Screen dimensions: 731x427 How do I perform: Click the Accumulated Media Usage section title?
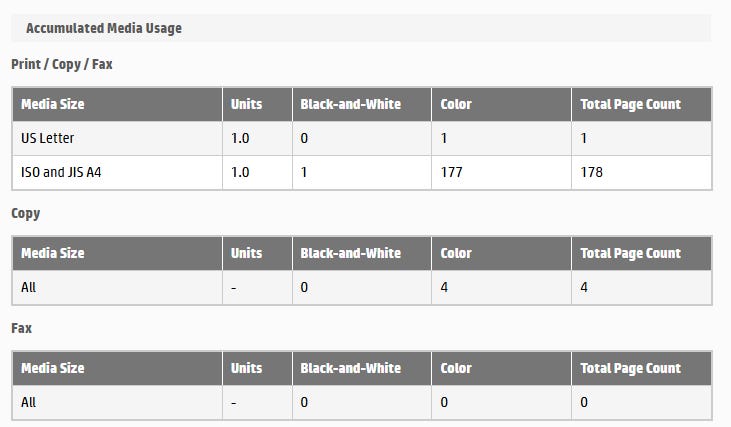(104, 28)
